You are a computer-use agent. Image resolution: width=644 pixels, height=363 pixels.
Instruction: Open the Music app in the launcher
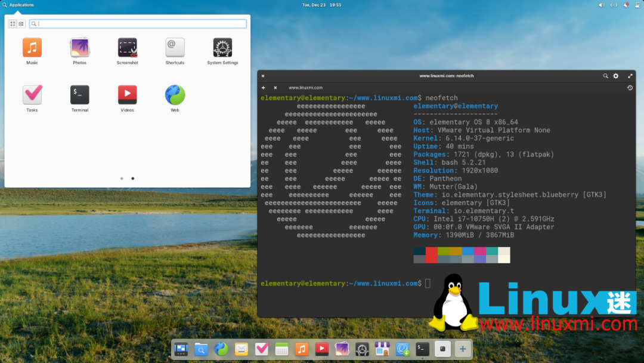pos(32,48)
